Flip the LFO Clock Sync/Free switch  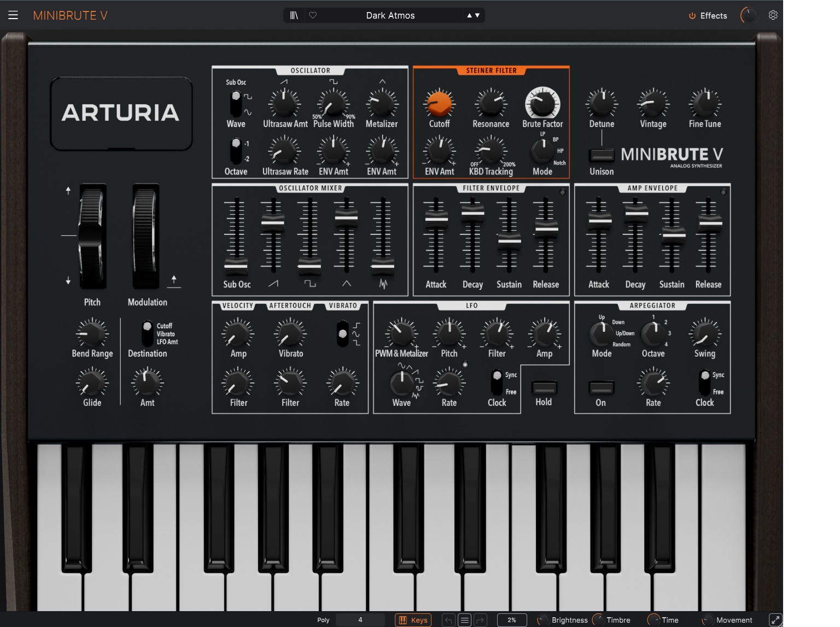[x=497, y=383]
